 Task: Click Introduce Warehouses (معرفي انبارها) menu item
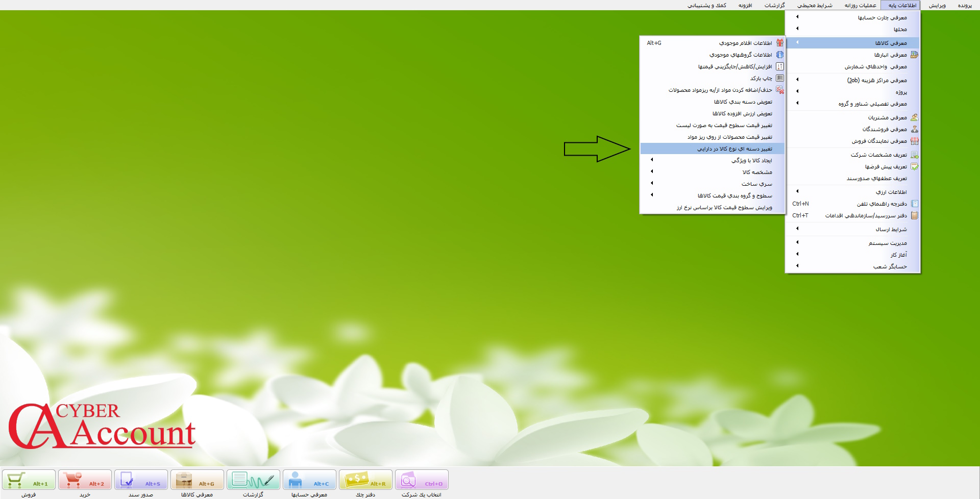tap(890, 55)
